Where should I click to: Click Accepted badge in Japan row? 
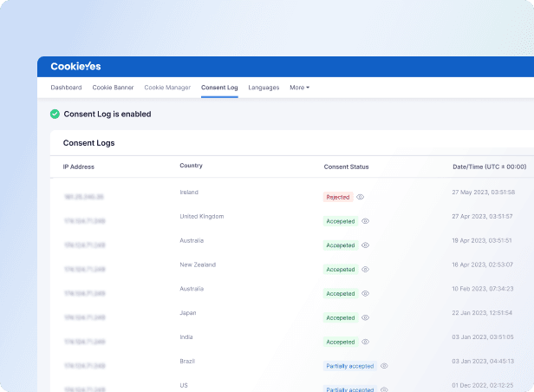coord(341,317)
